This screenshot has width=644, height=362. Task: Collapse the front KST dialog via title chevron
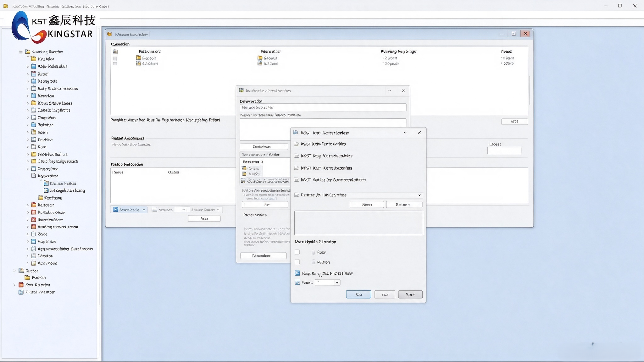[405, 133]
